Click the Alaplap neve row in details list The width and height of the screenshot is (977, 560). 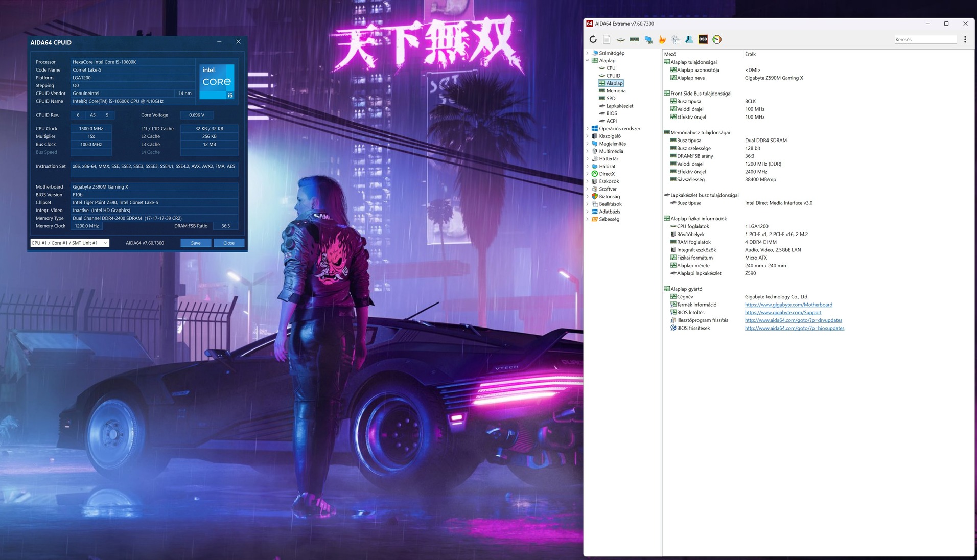click(x=818, y=78)
